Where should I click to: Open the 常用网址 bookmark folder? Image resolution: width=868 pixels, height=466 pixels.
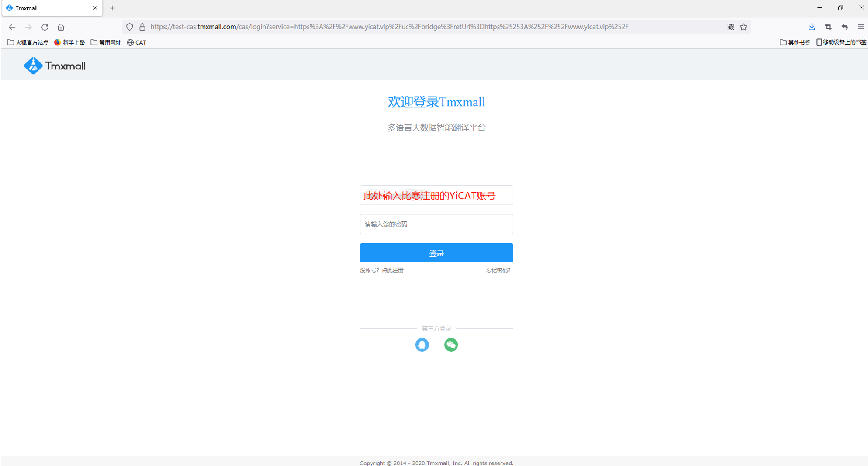click(106, 42)
